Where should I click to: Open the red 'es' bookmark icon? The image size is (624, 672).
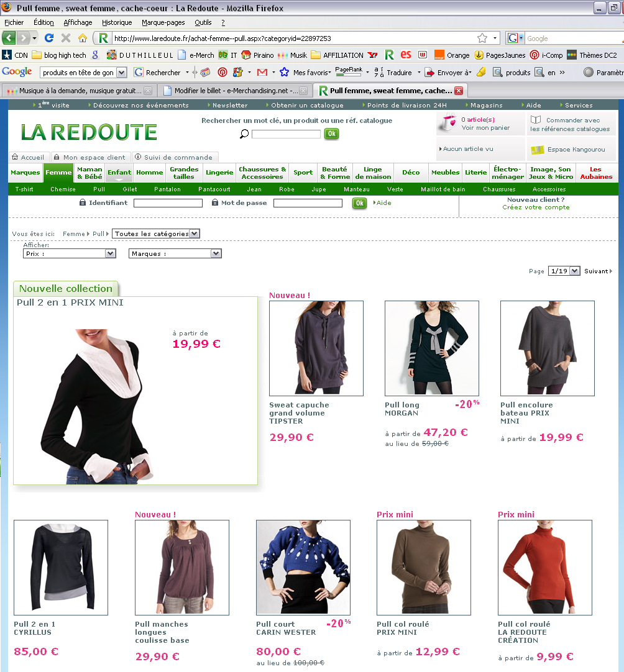pos(406,55)
